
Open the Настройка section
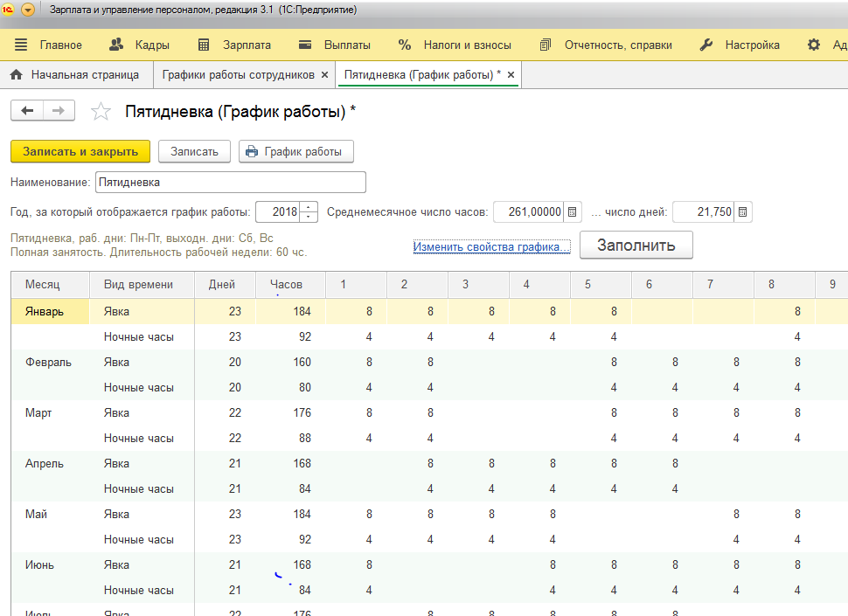click(740, 45)
